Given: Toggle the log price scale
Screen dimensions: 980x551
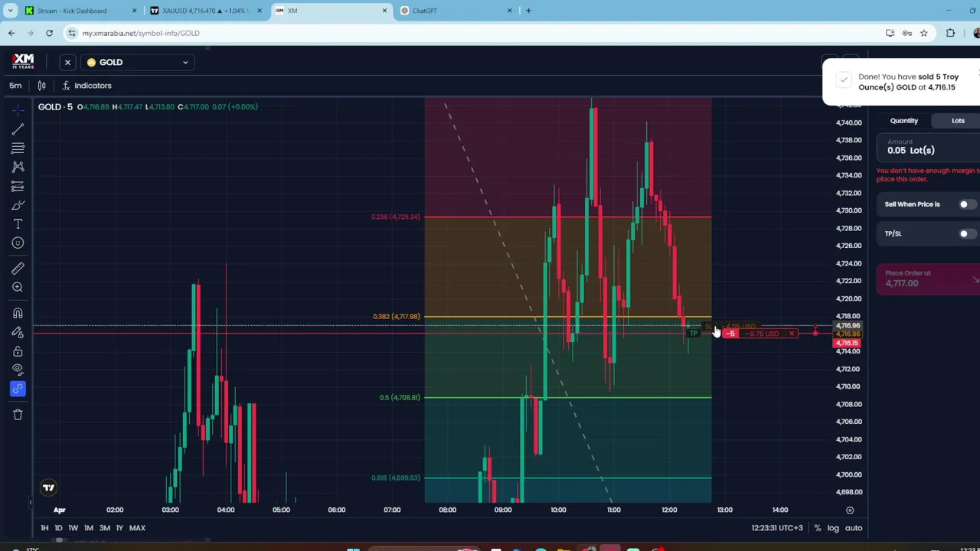Looking at the screenshot, I should (x=833, y=528).
